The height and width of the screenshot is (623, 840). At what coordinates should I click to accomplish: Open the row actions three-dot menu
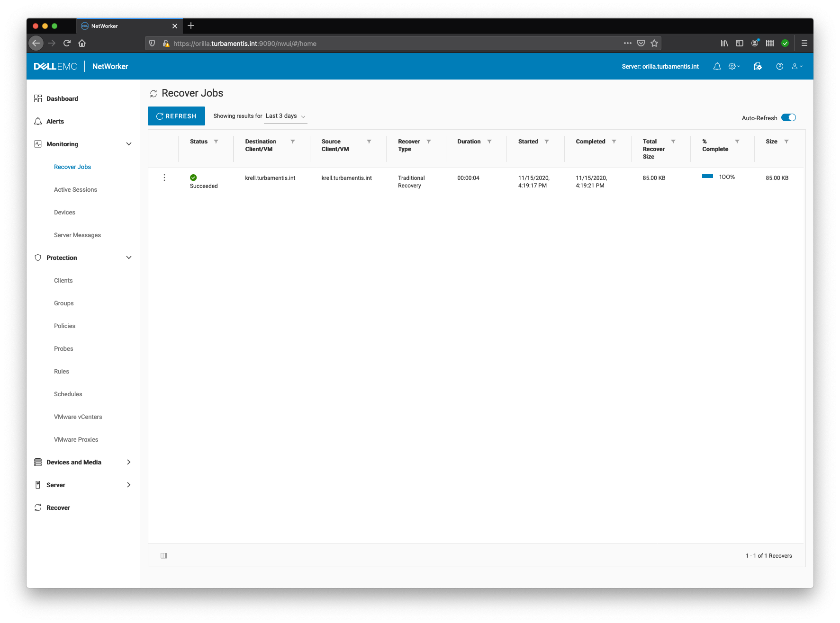[164, 178]
